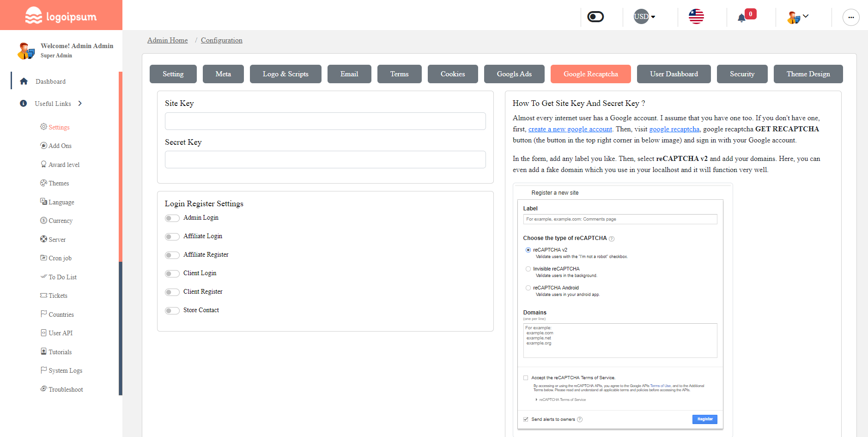Open the USD currency dropdown
The height and width of the screenshot is (437, 868).
click(x=643, y=16)
